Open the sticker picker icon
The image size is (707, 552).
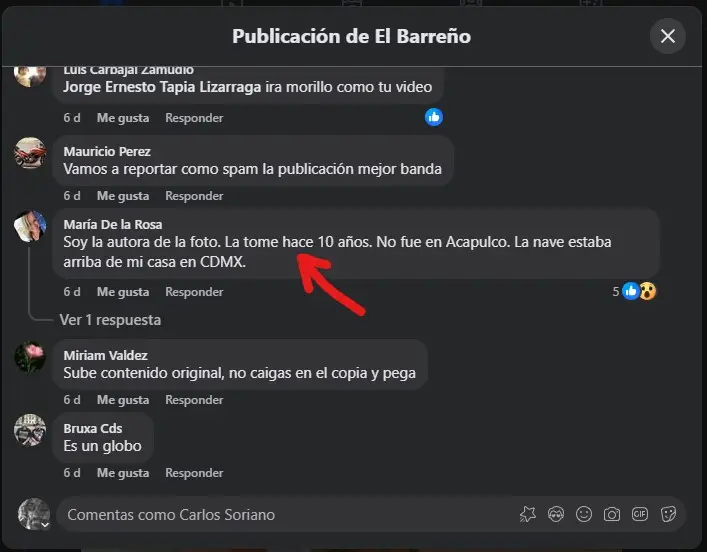tap(668, 514)
